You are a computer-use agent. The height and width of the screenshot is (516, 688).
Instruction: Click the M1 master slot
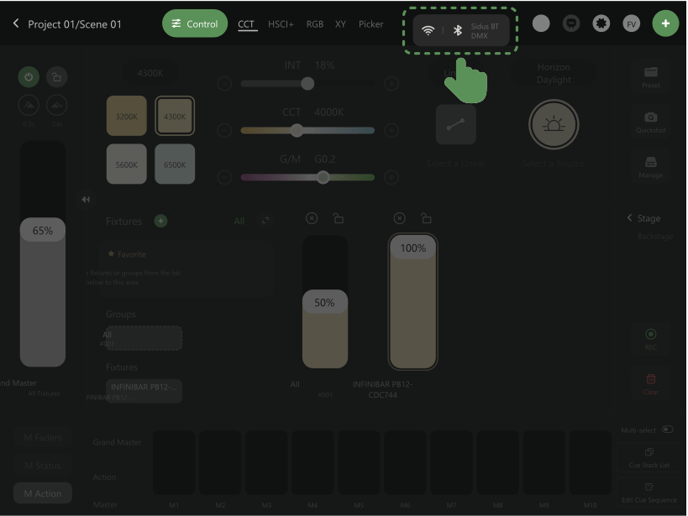tap(174, 463)
